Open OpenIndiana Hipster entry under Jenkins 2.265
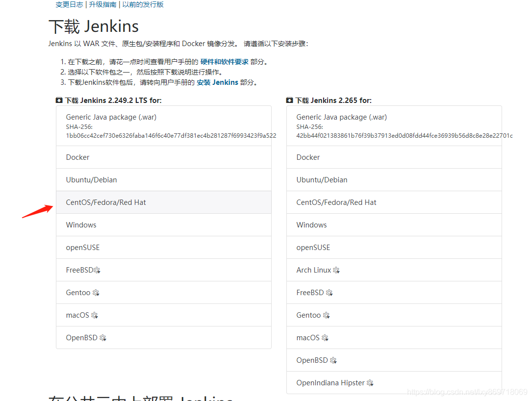Image resolution: width=532 pixels, height=401 pixels. (x=394, y=383)
